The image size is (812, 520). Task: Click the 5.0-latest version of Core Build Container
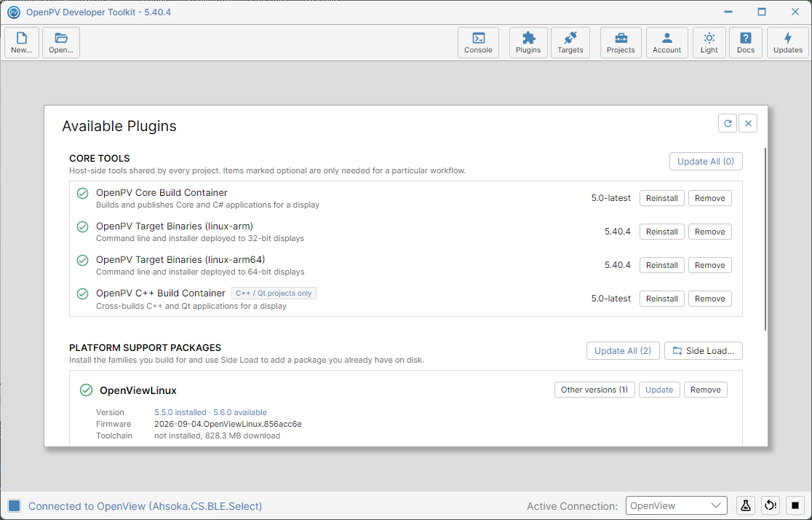[x=611, y=198]
